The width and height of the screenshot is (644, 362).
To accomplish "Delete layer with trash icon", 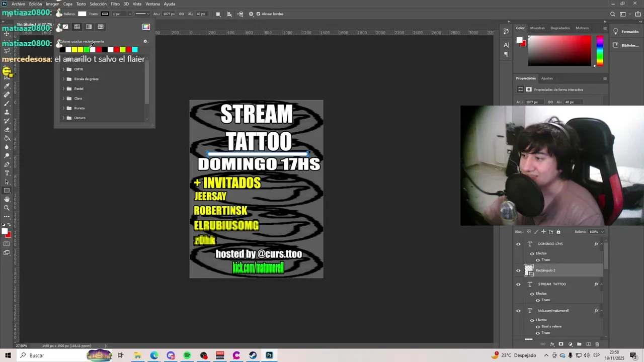I will [597, 344].
